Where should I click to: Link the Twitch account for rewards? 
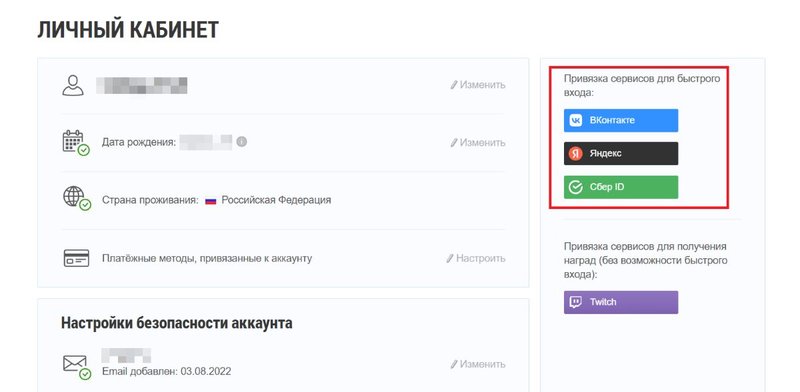coord(621,302)
